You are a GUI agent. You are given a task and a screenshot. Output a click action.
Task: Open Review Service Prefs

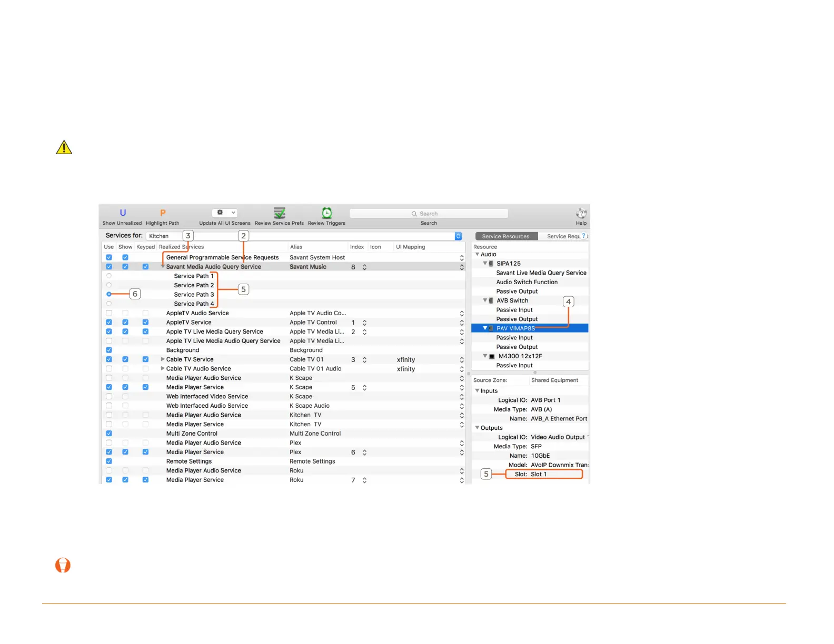pos(280,213)
